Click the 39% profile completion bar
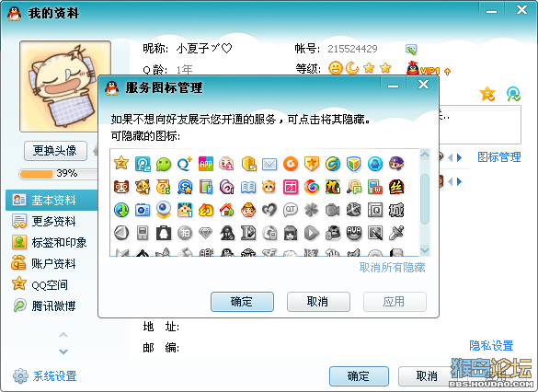Image resolution: width=538 pixels, height=392 pixels. [x=58, y=174]
